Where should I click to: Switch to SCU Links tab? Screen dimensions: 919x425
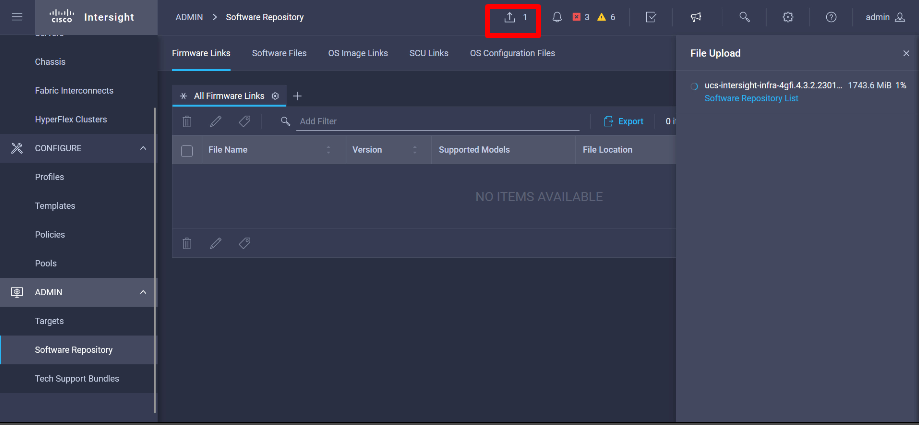pyautogui.click(x=429, y=53)
